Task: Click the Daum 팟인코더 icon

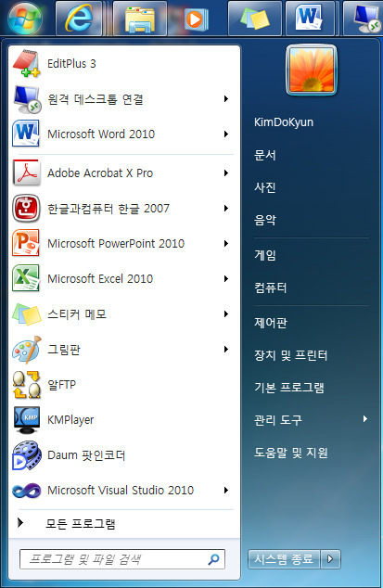Action: point(26,454)
